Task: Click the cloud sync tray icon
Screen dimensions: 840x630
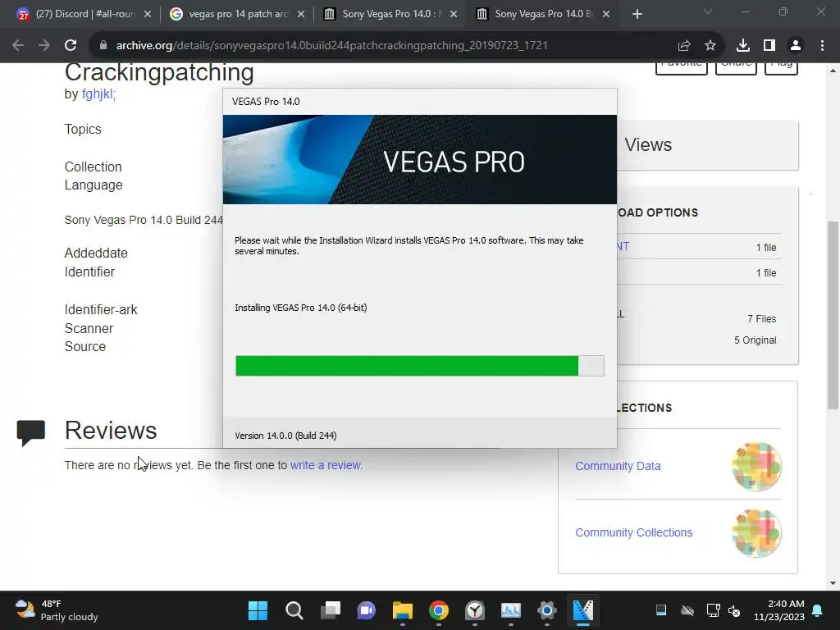Action: (687, 610)
